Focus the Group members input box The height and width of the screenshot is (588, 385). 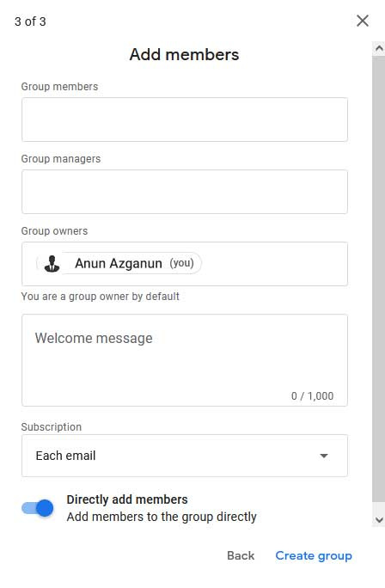pyautogui.click(x=185, y=119)
